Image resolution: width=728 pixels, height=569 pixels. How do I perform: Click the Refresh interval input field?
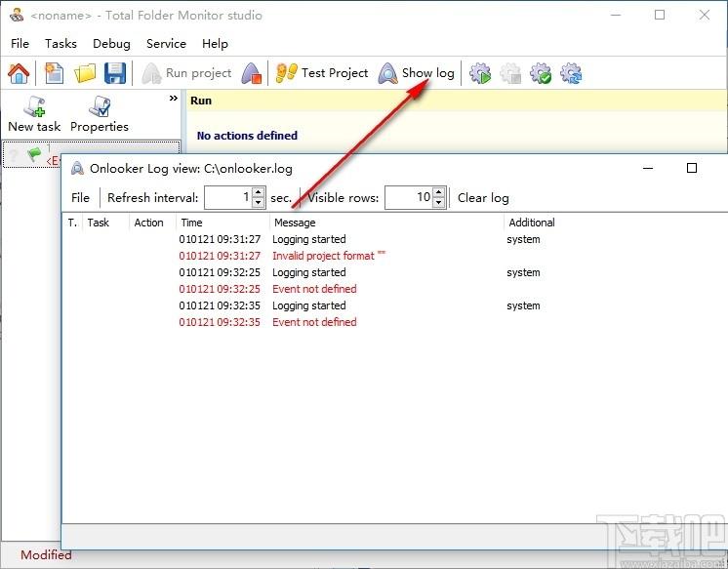(228, 197)
